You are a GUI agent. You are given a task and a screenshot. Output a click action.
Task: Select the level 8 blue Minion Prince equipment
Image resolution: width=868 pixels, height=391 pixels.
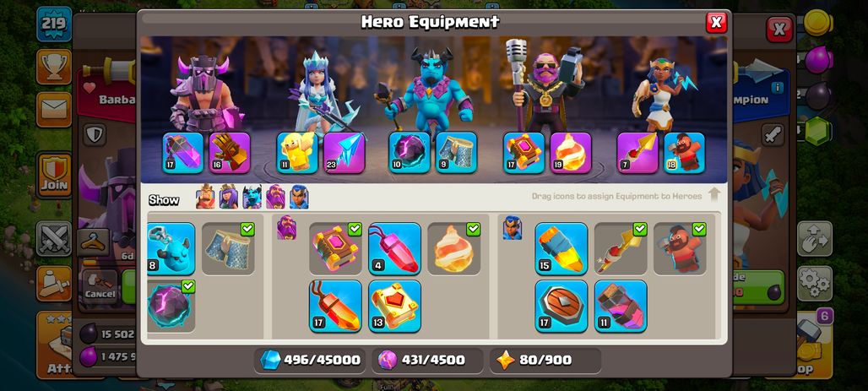(171, 248)
